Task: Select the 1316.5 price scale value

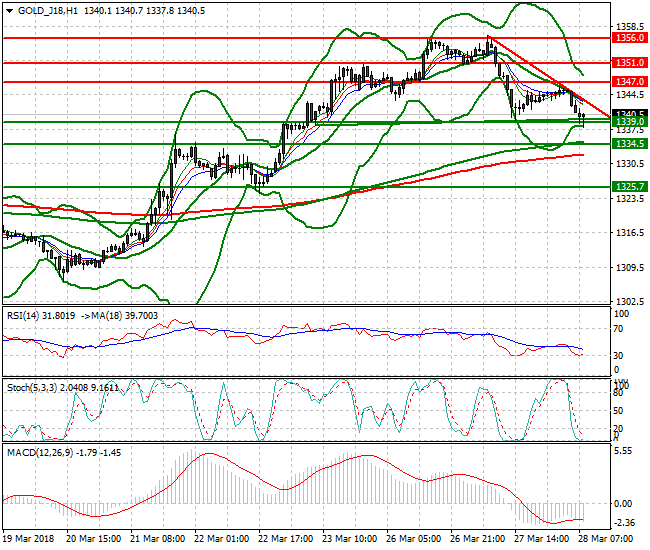Action: pyautogui.click(x=630, y=233)
